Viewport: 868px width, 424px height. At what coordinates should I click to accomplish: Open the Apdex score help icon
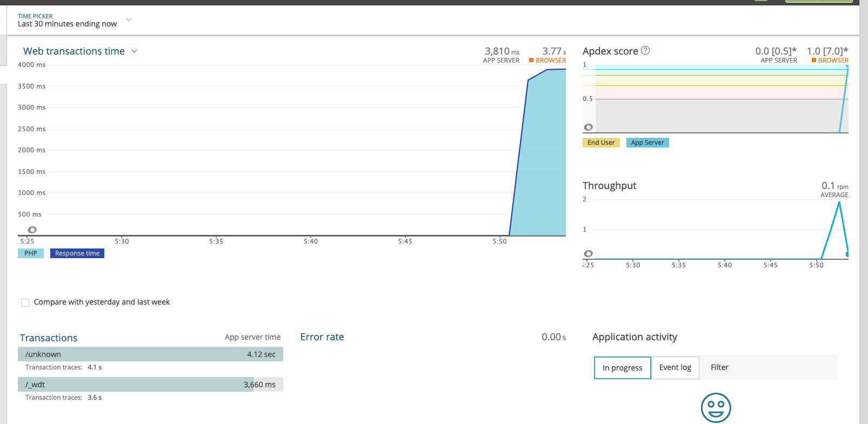click(645, 50)
